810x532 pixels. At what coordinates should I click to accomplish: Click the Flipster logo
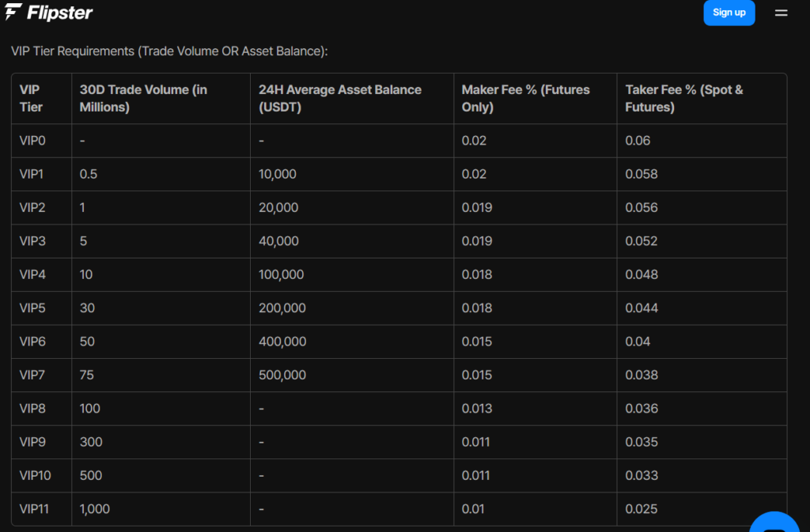click(x=49, y=13)
